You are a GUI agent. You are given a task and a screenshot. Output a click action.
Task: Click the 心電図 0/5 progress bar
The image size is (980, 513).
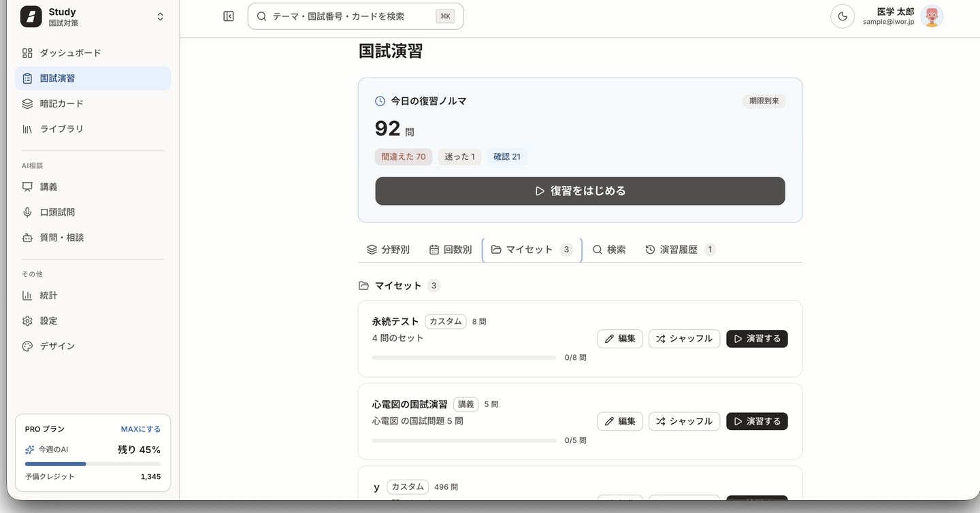click(x=464, y=440)
